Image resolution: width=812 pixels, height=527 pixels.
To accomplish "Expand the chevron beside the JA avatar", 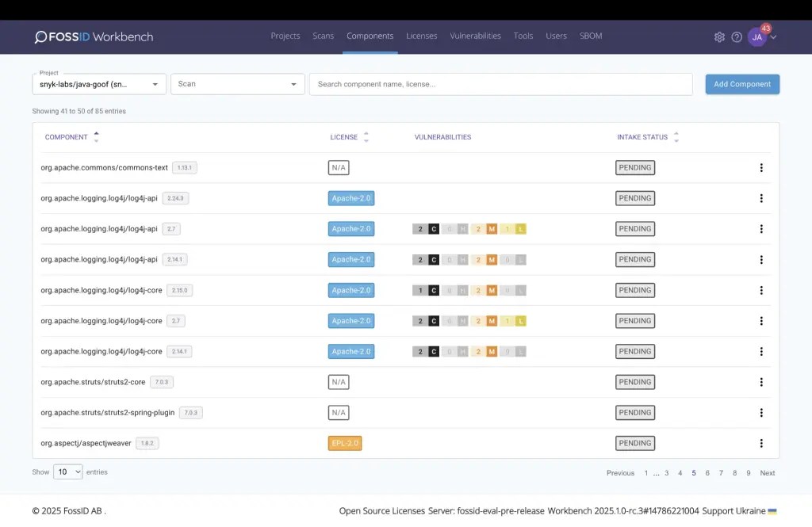I will pyautogui.click(x=773, y=37).
